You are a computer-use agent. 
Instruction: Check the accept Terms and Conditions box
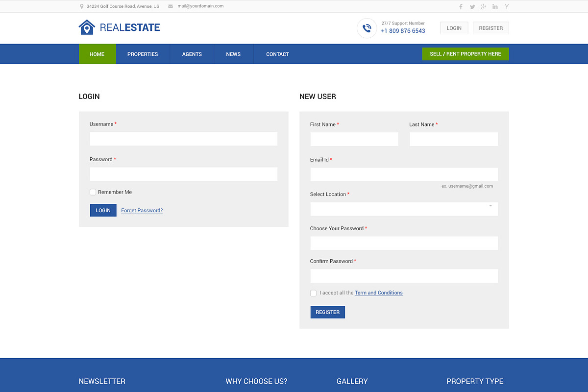point(313,293)
